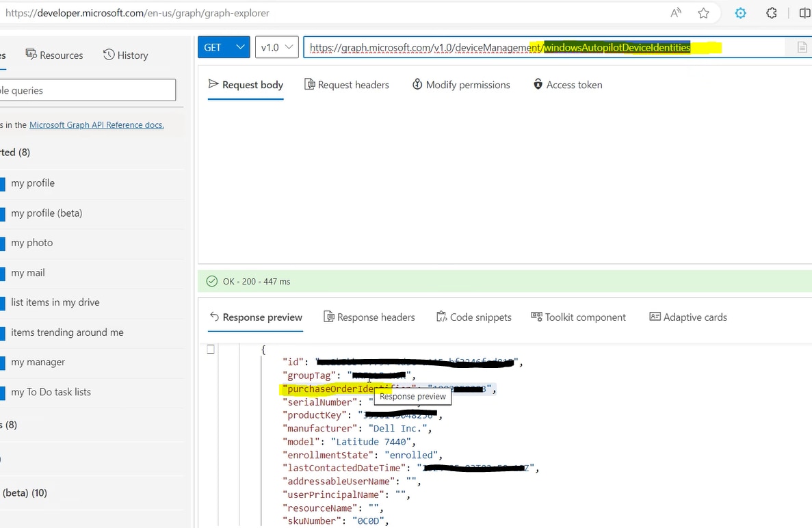This screenshot has height=528, width=812.
Task: Open the Resources panel in the sidebar
Action: pyautogui.click(x=55, y=55)
